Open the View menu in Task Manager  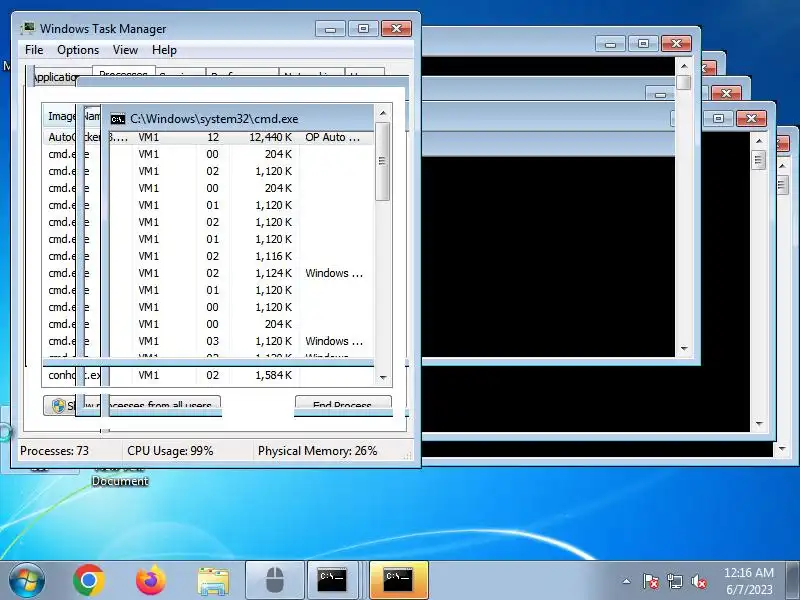[x=126, y=50]
